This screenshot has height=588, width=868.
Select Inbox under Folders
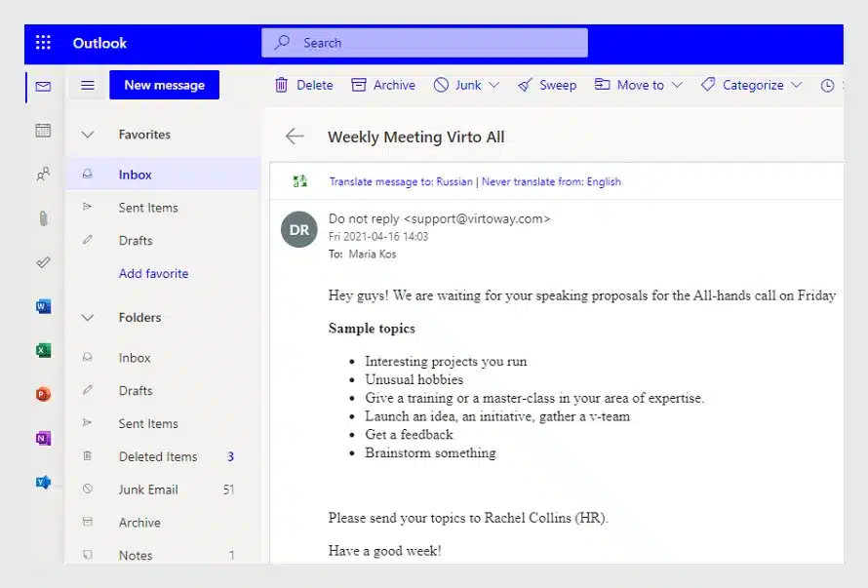[x=163, y=358]
